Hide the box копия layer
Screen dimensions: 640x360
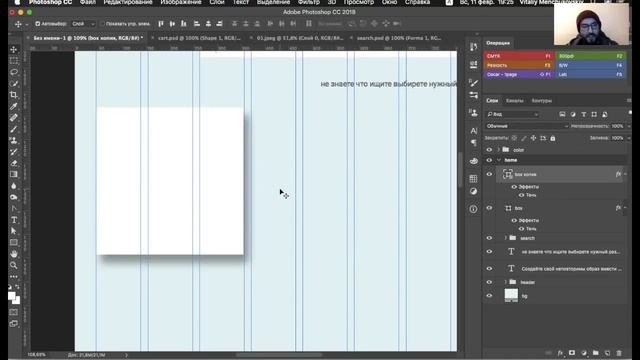[489, 174]
